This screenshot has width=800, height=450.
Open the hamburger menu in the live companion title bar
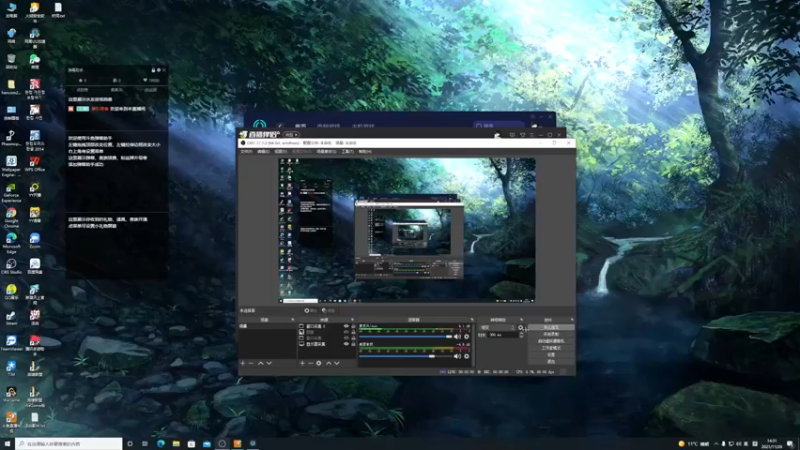click(531, 135)
